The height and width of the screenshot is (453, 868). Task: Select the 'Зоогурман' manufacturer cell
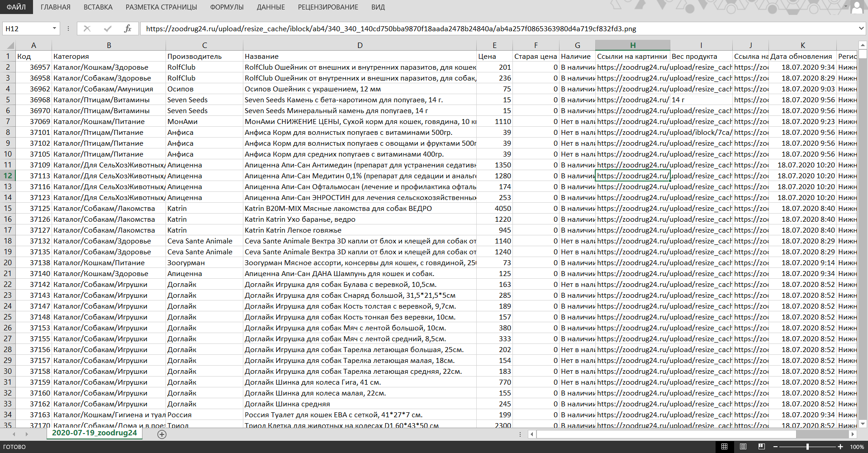204,262
